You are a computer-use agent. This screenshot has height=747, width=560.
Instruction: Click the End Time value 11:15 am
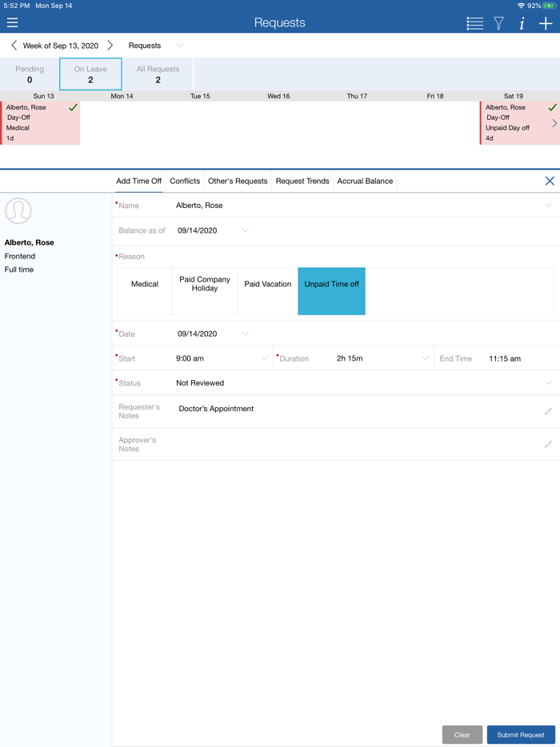[x=505, y=359]
